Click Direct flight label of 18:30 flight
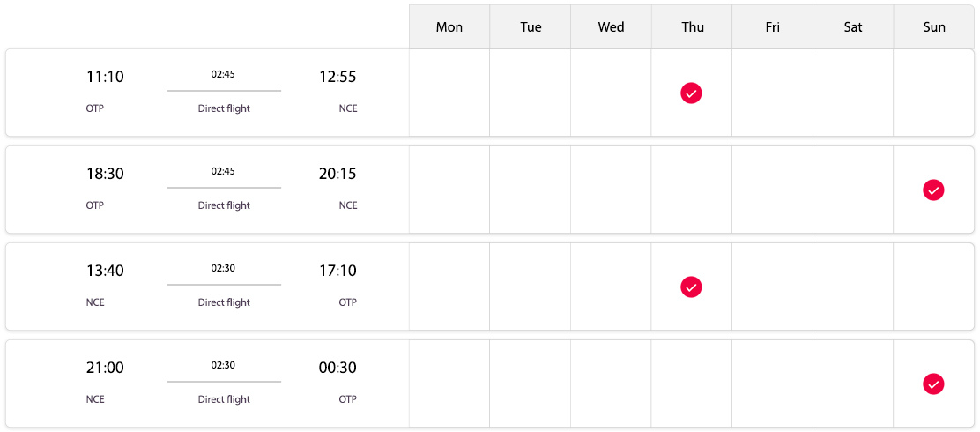980x432 pixels. point(224,205)
